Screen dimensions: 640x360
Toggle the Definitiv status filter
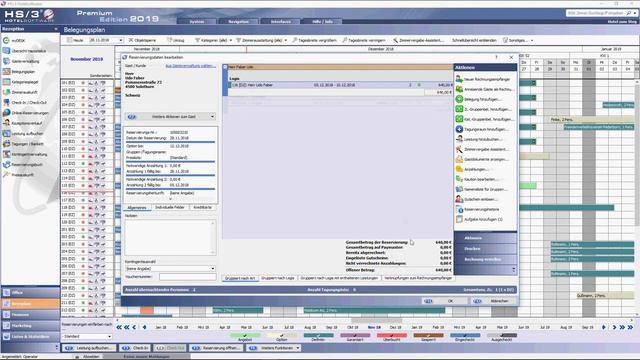318,336
